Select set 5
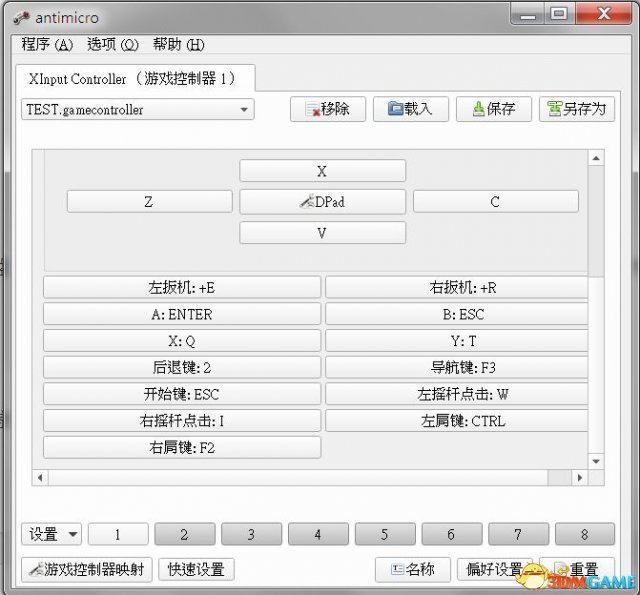This screenshot has width=640, height=595. (x=385, y=534)
